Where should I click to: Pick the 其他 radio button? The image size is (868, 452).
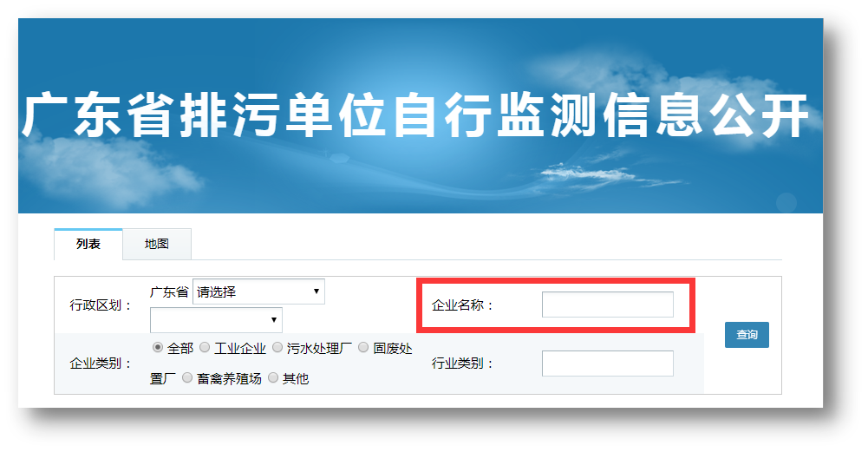273,377
